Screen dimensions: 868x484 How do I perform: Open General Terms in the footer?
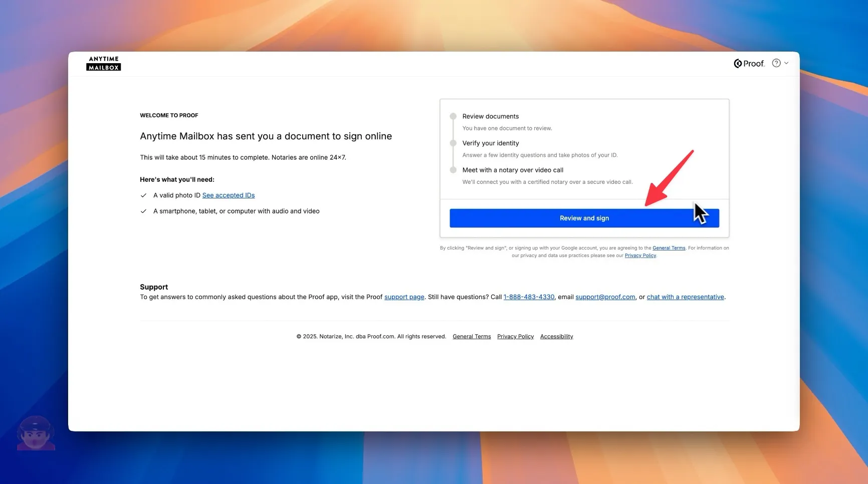(x=472, y=337)
